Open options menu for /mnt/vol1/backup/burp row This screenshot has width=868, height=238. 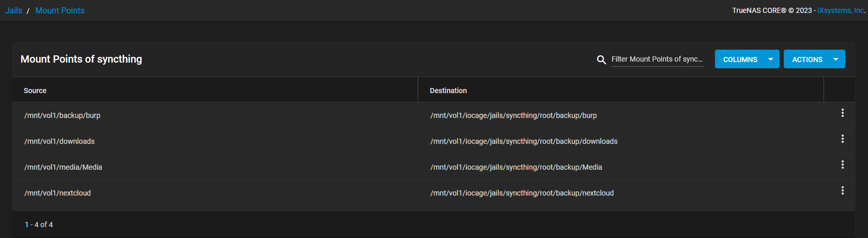842,113
